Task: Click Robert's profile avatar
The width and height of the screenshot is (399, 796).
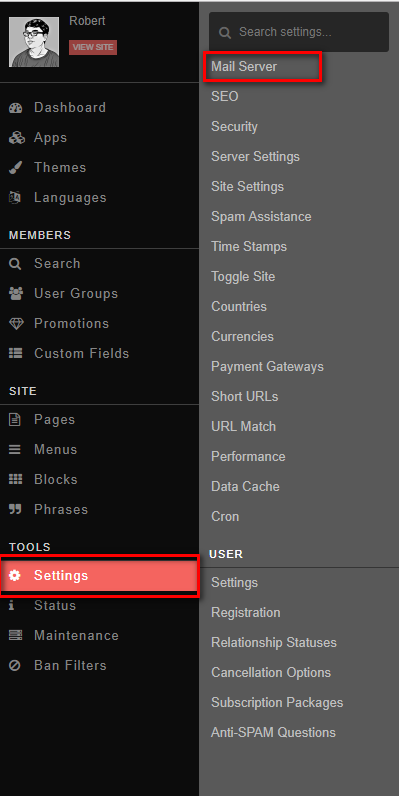Action: tap(34, 42)
